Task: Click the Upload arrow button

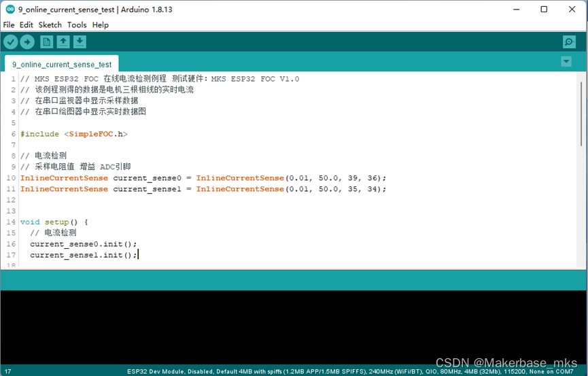Action: click(x=27, y=42)
